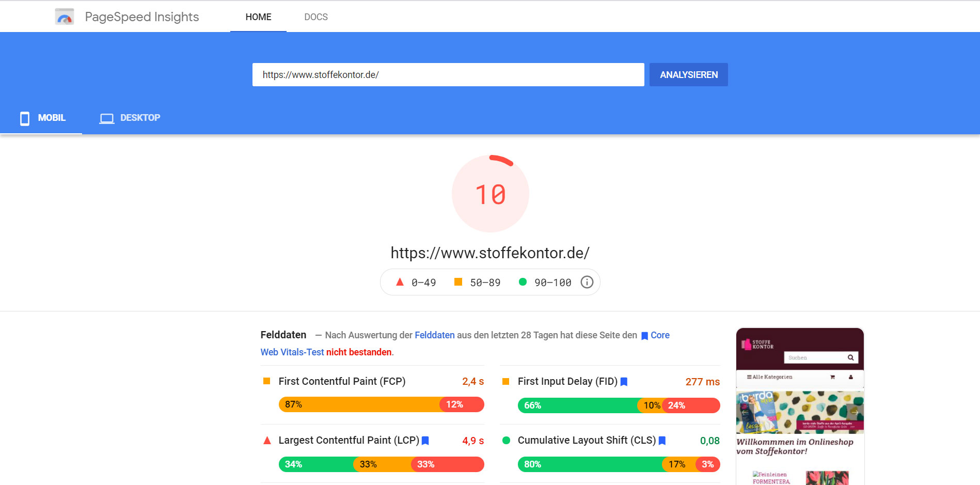
Task: Click the PageSpeed Insights title text
Action: 142,17
